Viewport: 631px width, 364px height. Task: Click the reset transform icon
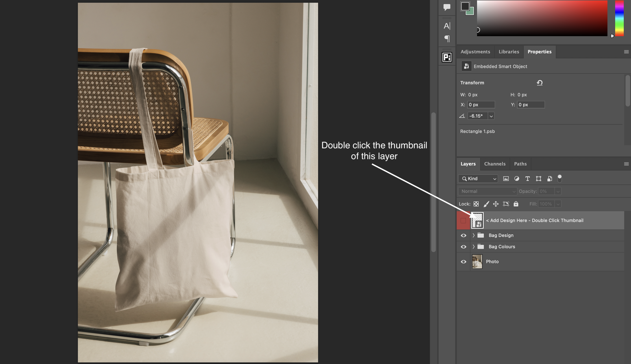(x=539, y=83)
